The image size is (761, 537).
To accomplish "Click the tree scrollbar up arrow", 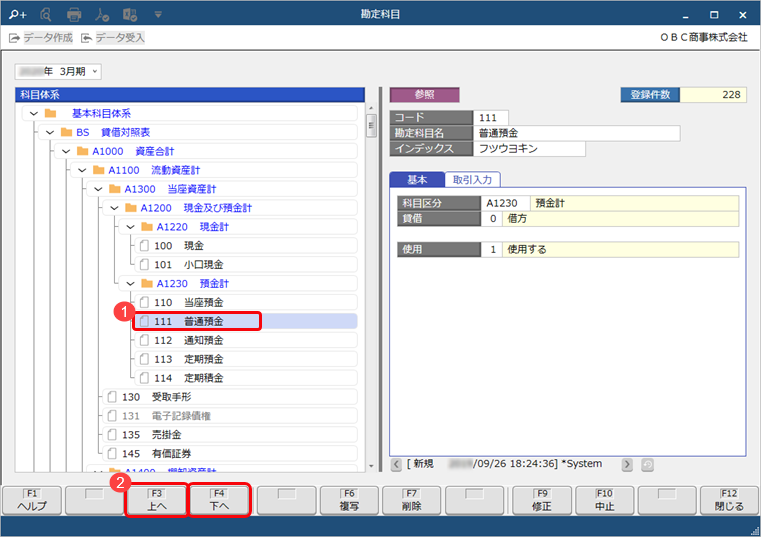I will tap(371, 108).
